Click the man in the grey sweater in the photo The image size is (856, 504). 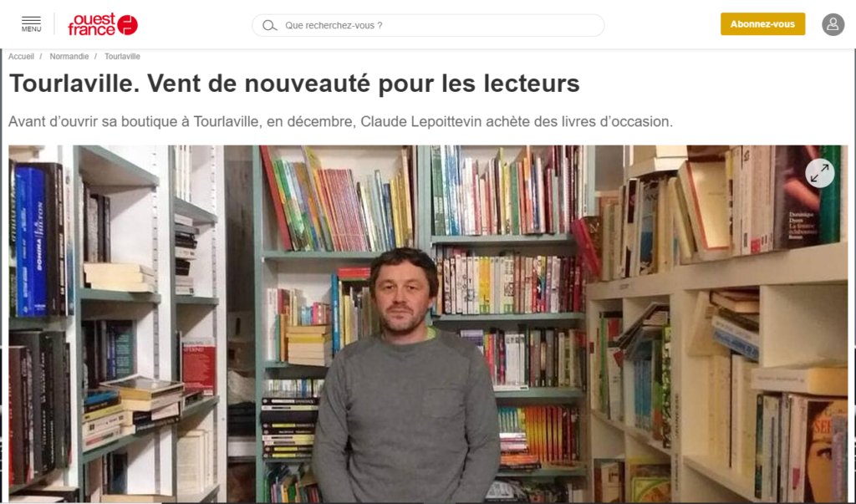[x=405, y=377]
